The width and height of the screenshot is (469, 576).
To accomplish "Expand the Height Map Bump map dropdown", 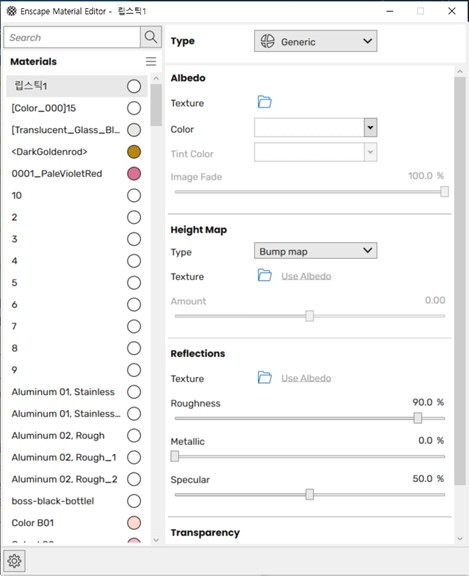I will pyautogui.click(x=315, y=251).
